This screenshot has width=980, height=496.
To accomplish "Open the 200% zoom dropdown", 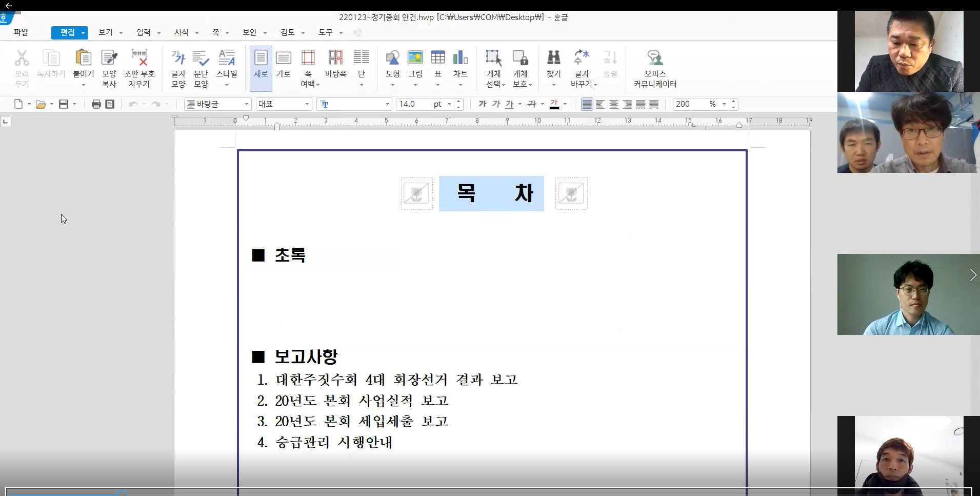I will 724,104.
